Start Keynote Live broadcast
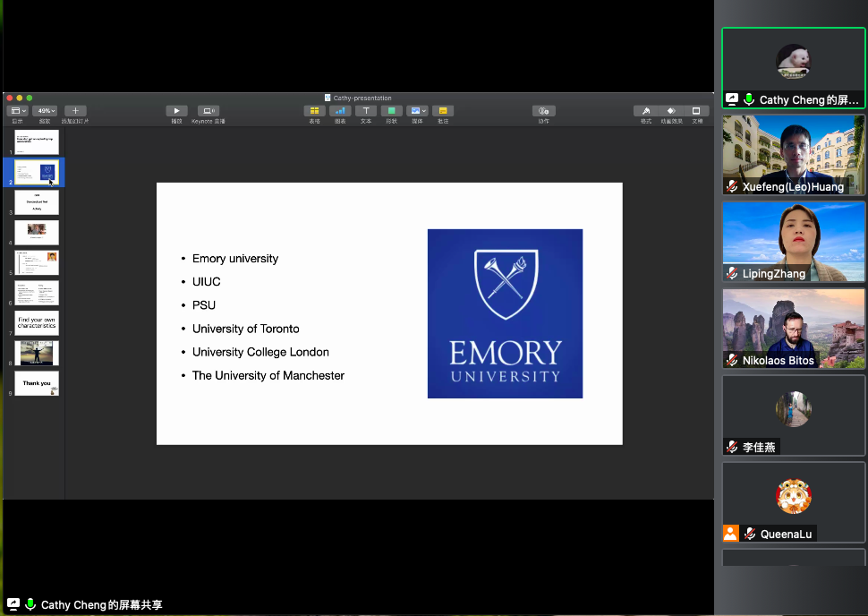Image resolution: width=868 pixels, height=616 pixels. pyautogui.click(x=208, y=111)
